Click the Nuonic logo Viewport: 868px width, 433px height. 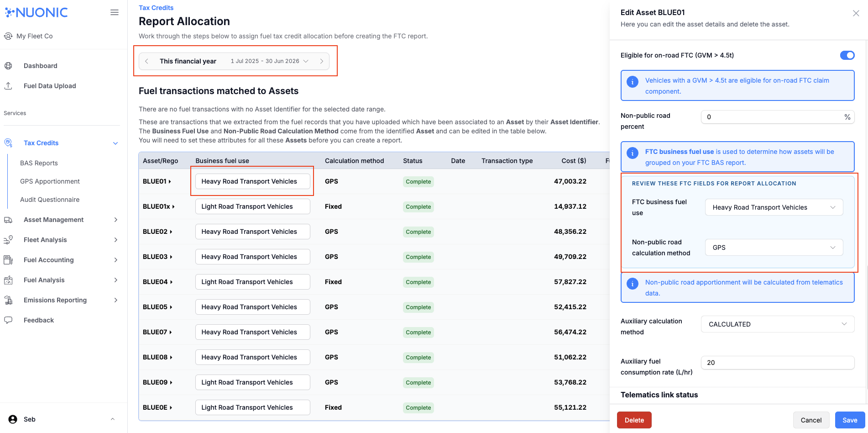(36, 12)
